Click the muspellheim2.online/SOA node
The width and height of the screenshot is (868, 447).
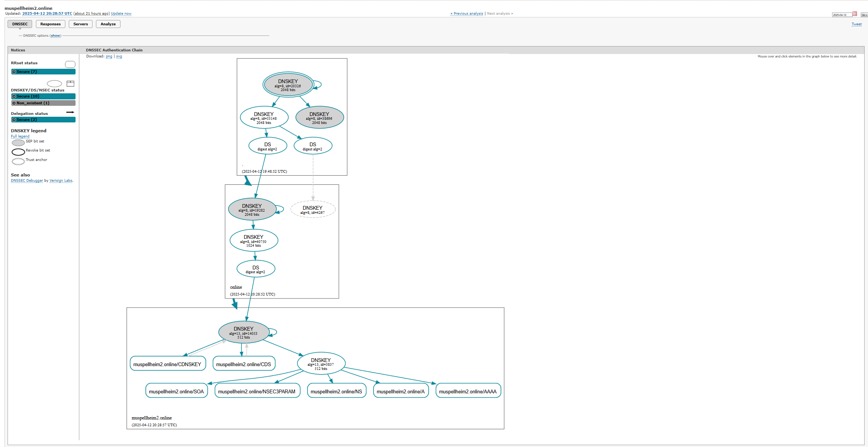[x=176, y=391]
